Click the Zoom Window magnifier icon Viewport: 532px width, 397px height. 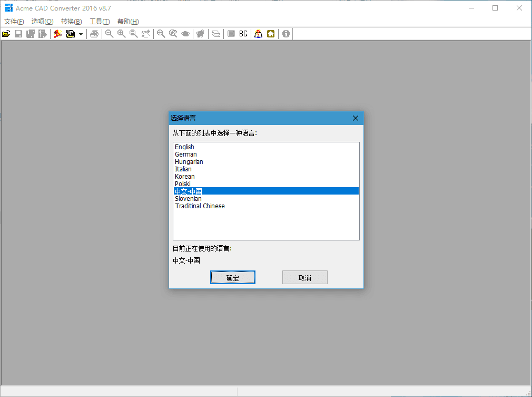(134, 34)
